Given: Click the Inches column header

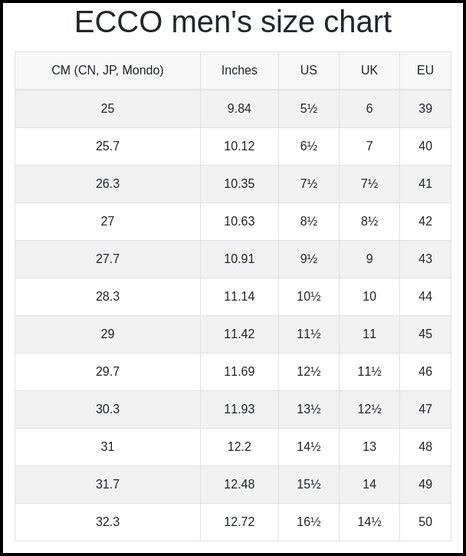Looking at the screenshot, I should 239,70.
